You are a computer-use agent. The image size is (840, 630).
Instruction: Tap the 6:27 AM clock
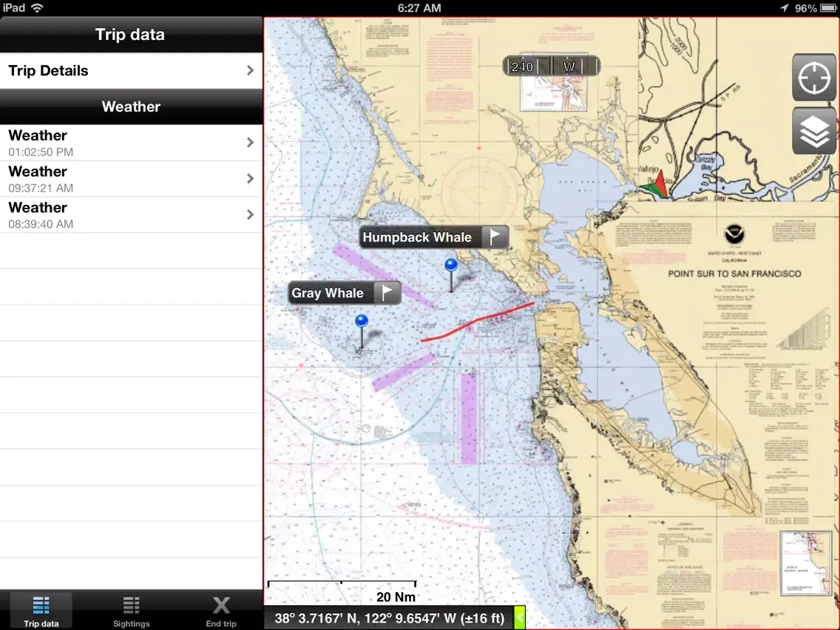point(419,8)
